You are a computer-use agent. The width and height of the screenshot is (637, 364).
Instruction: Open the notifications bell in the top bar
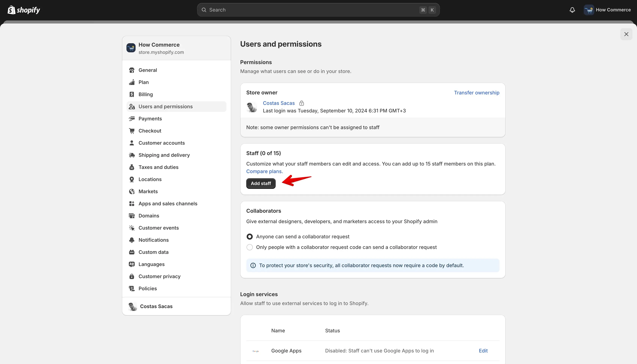click(572, 10)
